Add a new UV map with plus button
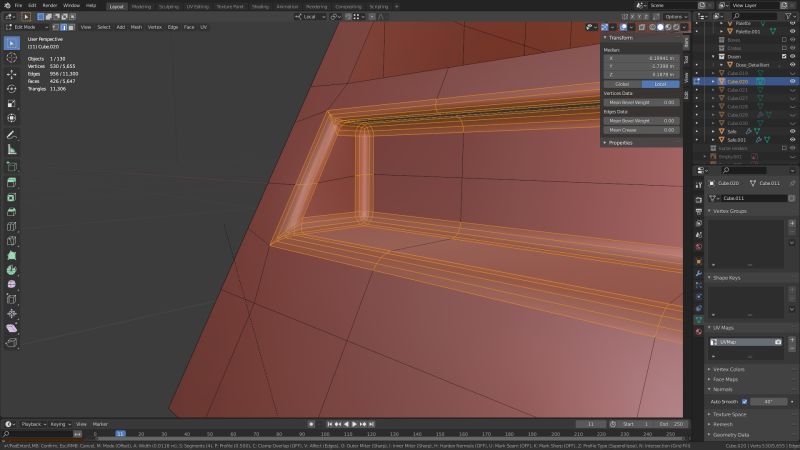Viewport: 800px width, 450px height. coord(792,340)
